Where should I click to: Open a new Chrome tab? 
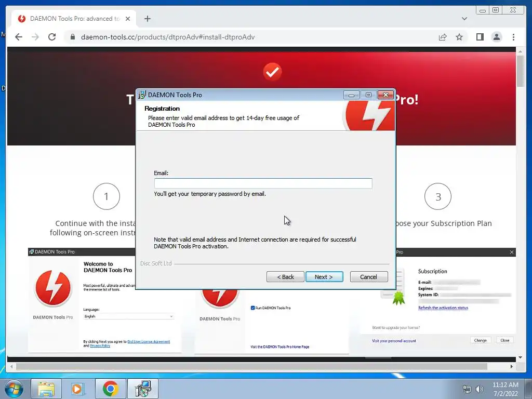147,19
